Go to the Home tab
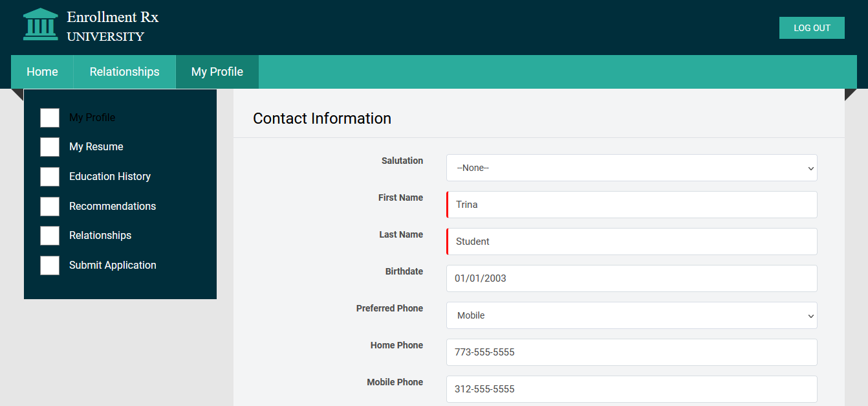 pyautogui.click(x=42, y=72)
